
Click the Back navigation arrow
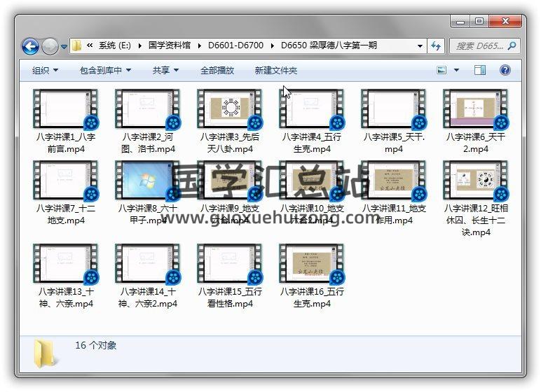[x=30, y=46]
